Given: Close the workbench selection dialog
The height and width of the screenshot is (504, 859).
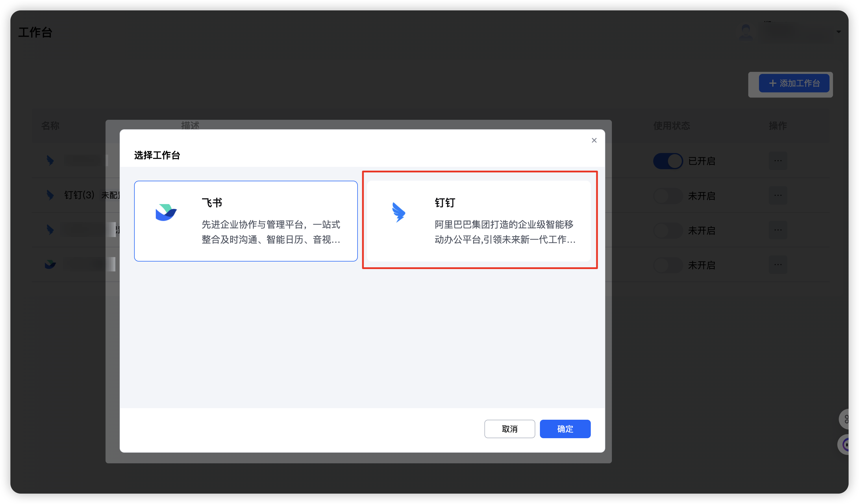Looking at the screenshot, I should pos(594,140).
